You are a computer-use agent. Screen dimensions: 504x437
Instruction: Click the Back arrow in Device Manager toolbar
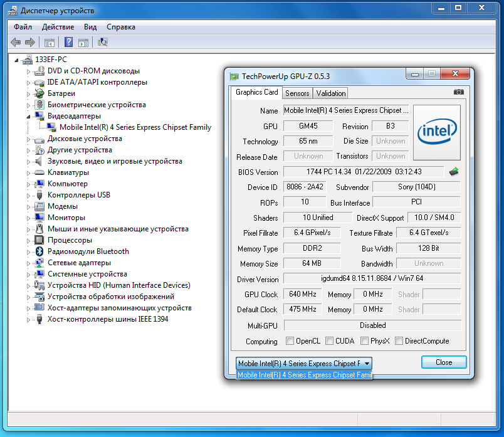16,42
